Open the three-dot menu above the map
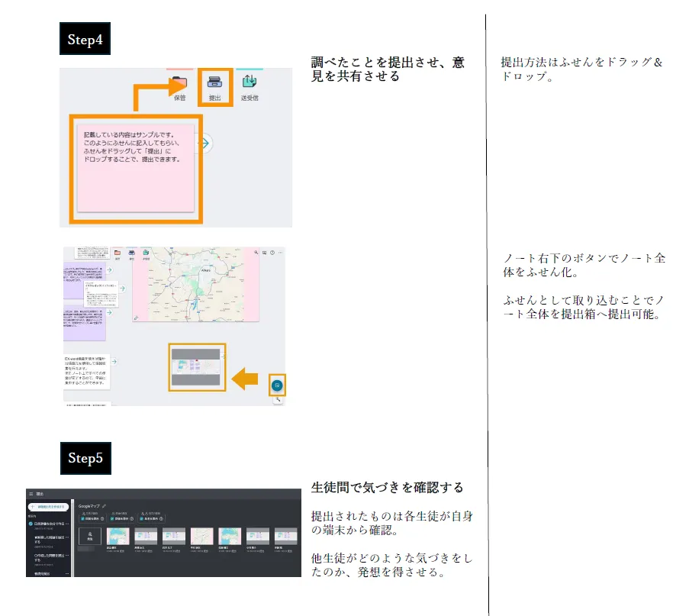The width and height of the screenshot is (689, 616). [x=280, y=252]
